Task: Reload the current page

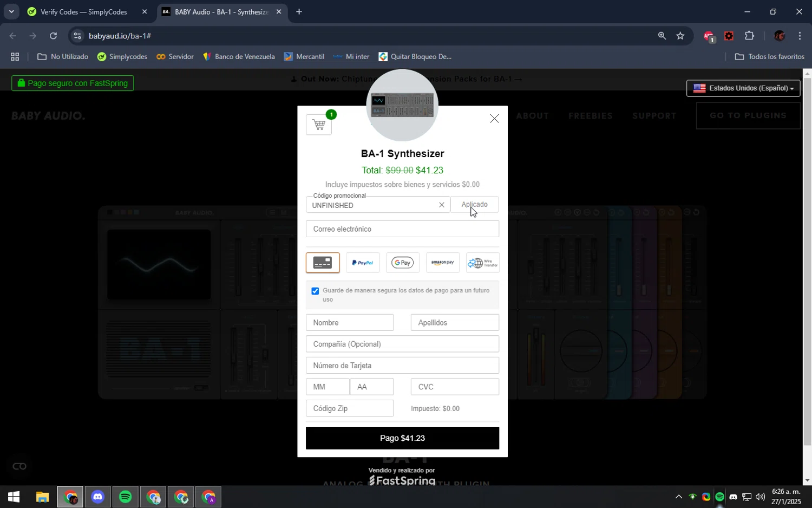Action: click(53, 36)
